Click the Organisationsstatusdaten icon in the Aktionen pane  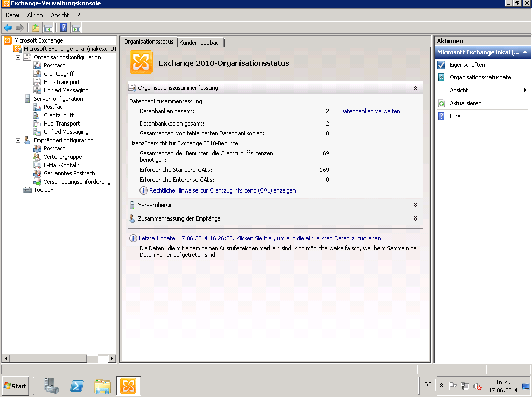pos(441,77)
